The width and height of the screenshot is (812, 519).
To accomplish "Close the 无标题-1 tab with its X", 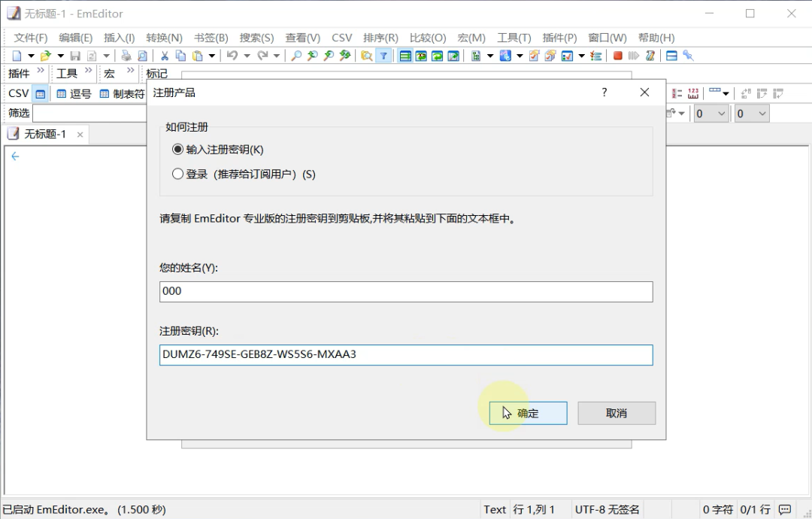I will point(80,135).
